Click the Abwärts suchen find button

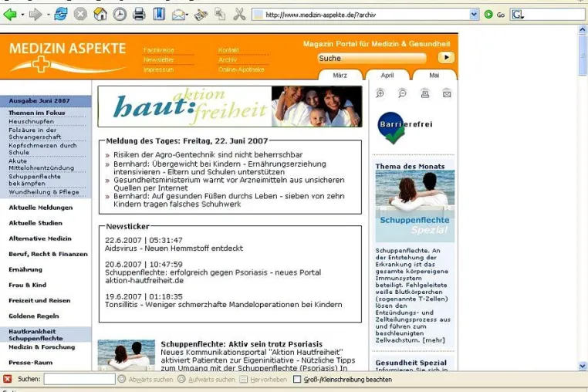(146, 379)
